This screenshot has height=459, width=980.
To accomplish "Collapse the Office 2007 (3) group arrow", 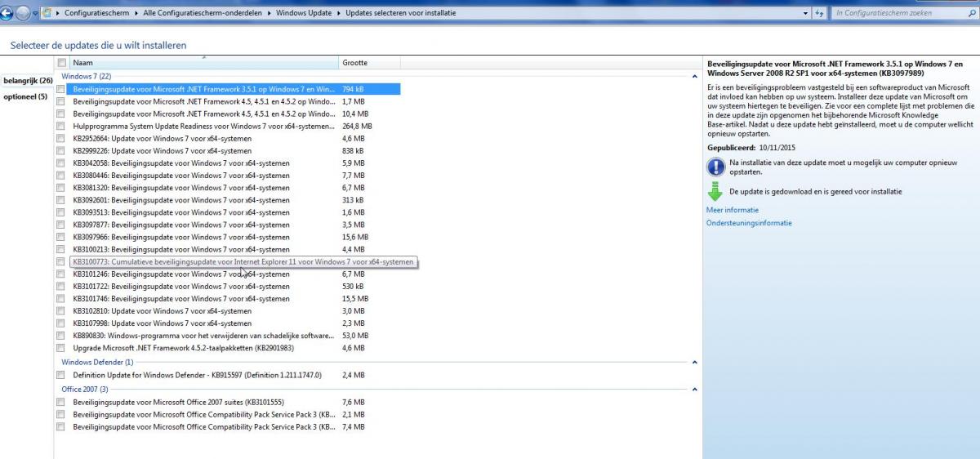I will pyautogui.click(x=695, y=390).
